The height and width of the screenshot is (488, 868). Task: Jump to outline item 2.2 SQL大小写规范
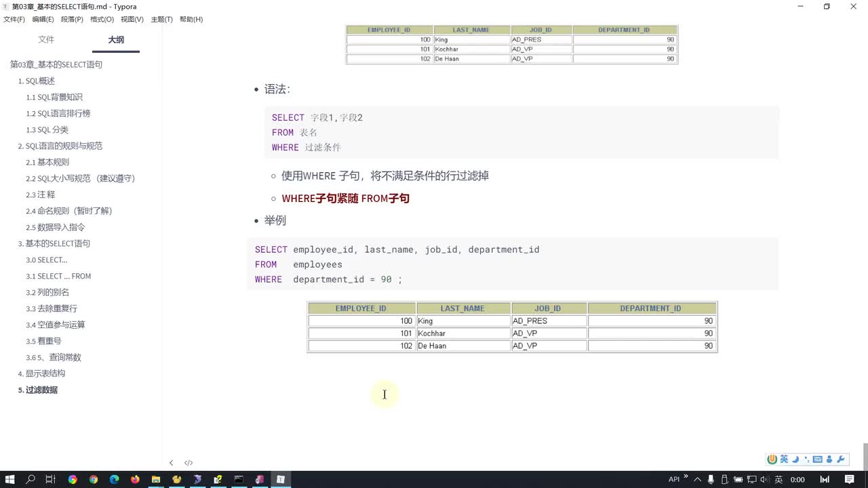click(x=81, y=178)
